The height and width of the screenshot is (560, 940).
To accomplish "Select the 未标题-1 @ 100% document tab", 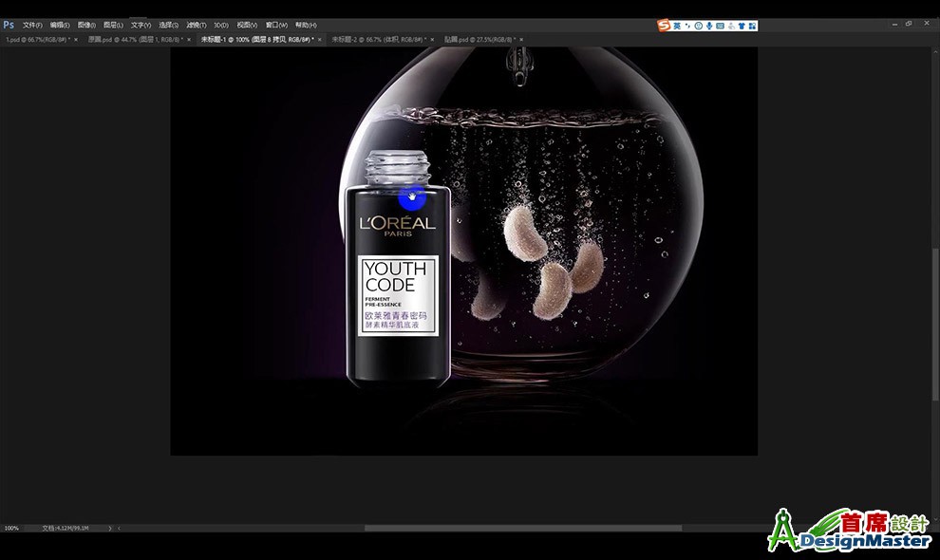I will click(257, 40).
